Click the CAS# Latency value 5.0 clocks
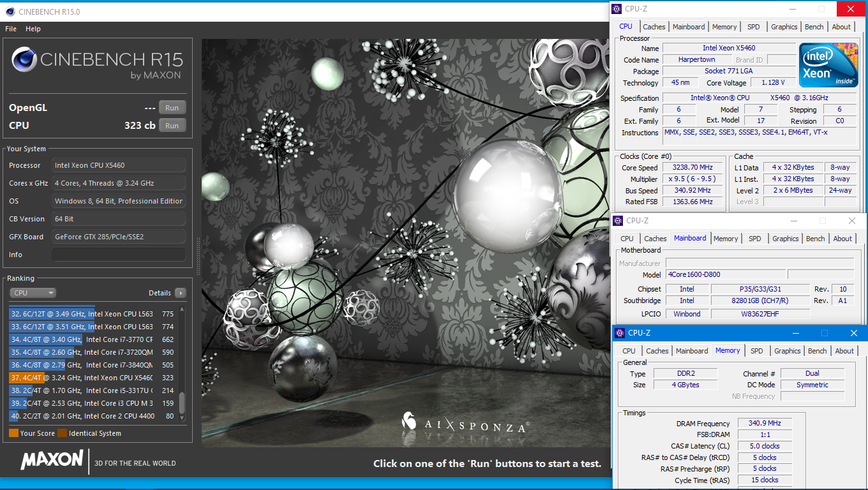 click(764, 446)
